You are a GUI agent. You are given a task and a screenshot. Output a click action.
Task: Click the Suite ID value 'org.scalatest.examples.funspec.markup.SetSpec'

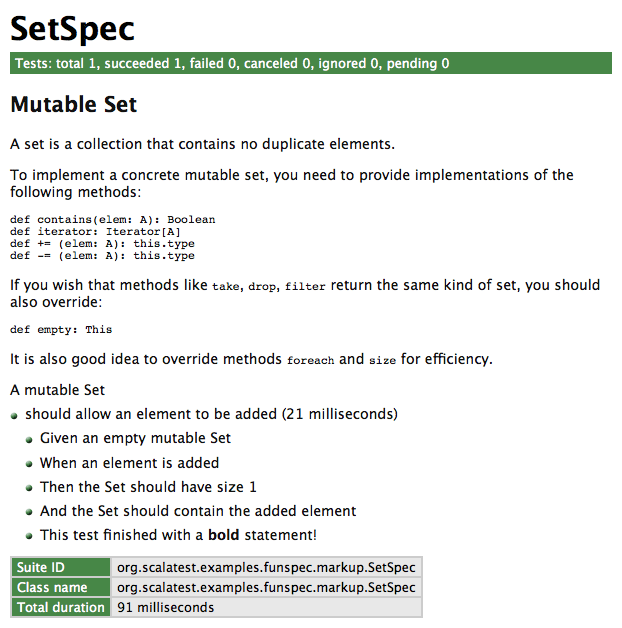tap(266, 568)
